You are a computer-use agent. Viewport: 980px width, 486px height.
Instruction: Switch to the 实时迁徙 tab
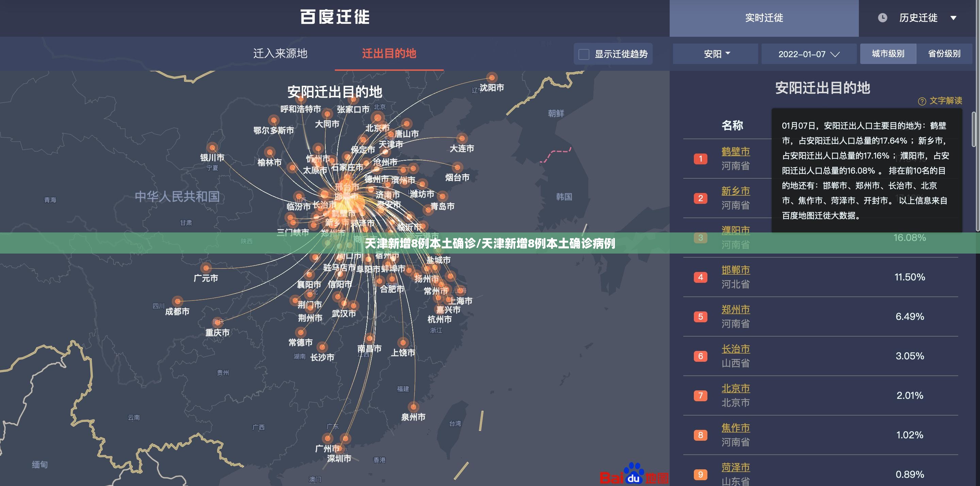764,18
